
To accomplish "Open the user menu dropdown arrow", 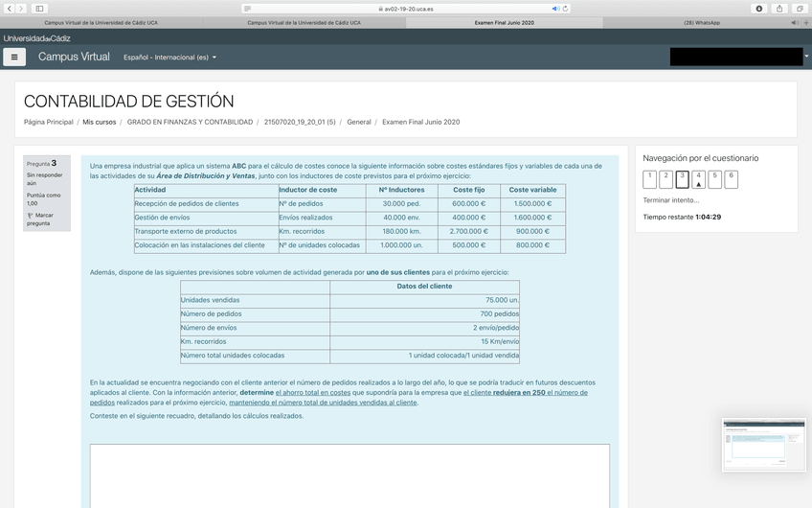I will point(806,57).
